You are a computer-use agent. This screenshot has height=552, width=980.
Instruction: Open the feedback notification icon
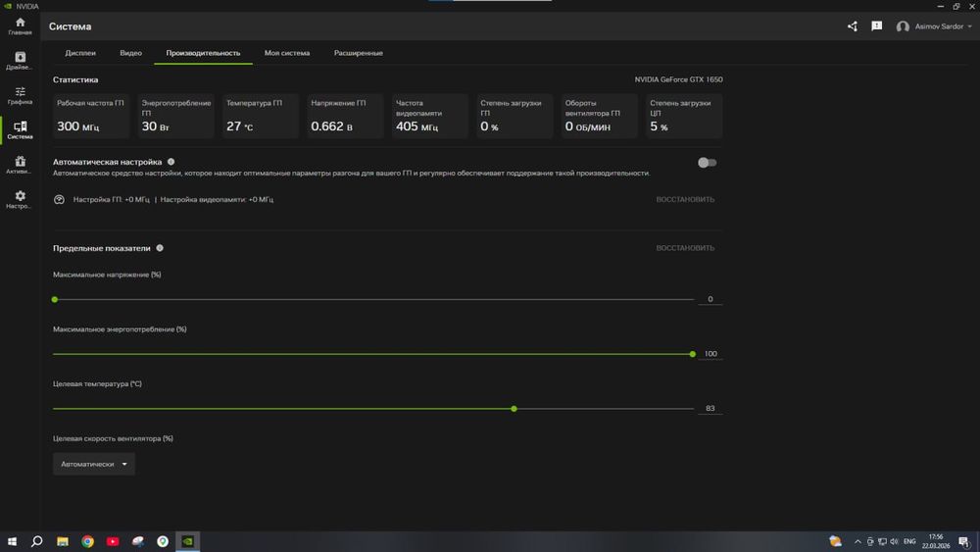pyautogui.click(x=877, y=26)
